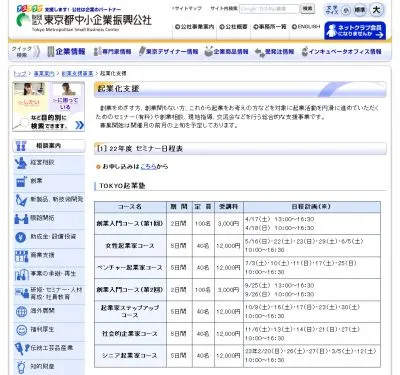Screen dimensions: 400x375
Task: Open the 事務所一覧 menu link
Action: coord(270,27)
